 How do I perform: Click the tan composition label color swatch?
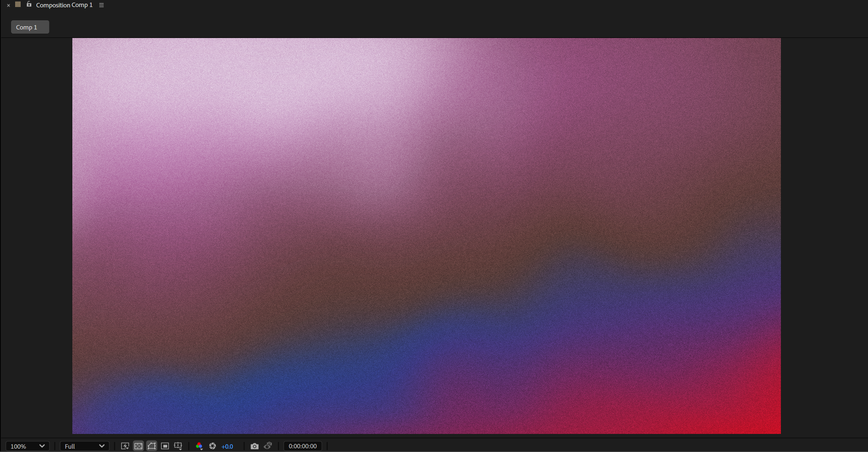coord(18,4)
